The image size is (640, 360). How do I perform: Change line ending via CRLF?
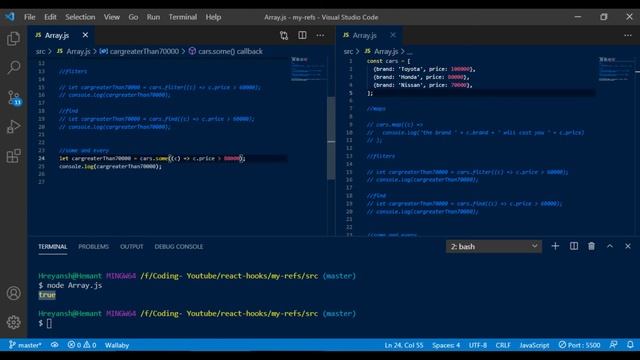click(x=503, y=345)
